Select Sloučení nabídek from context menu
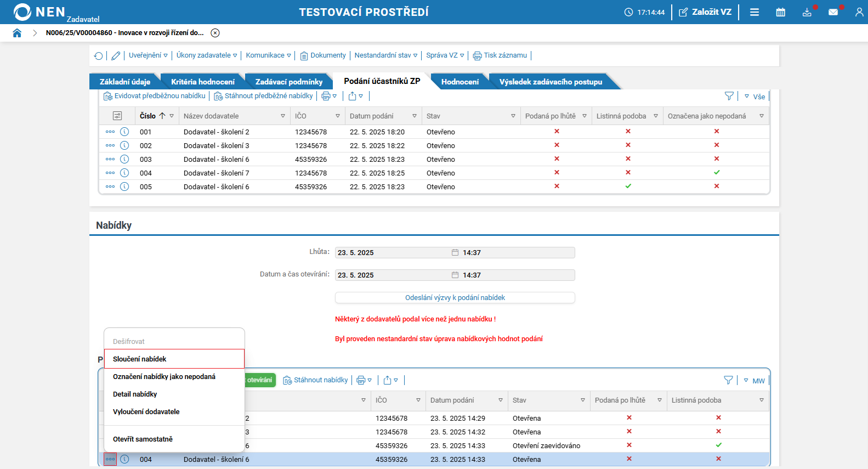 point(140,359)
